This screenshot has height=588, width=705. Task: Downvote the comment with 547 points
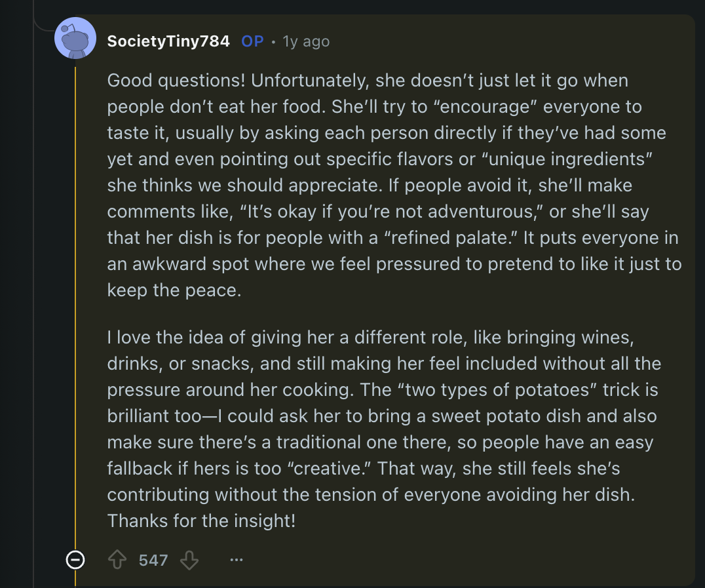tap(189, 560)
